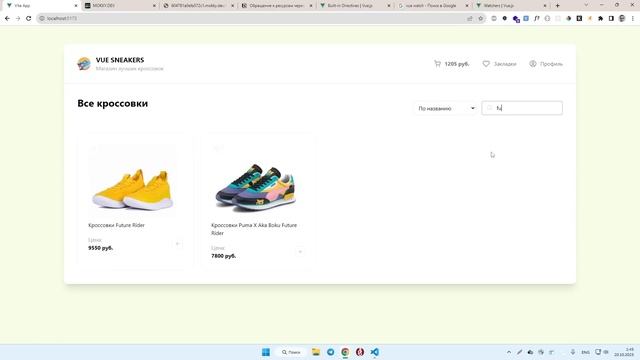Open the browser Extensions puzzle icon
Screen dimensions: 640x360
click(600, 18)
